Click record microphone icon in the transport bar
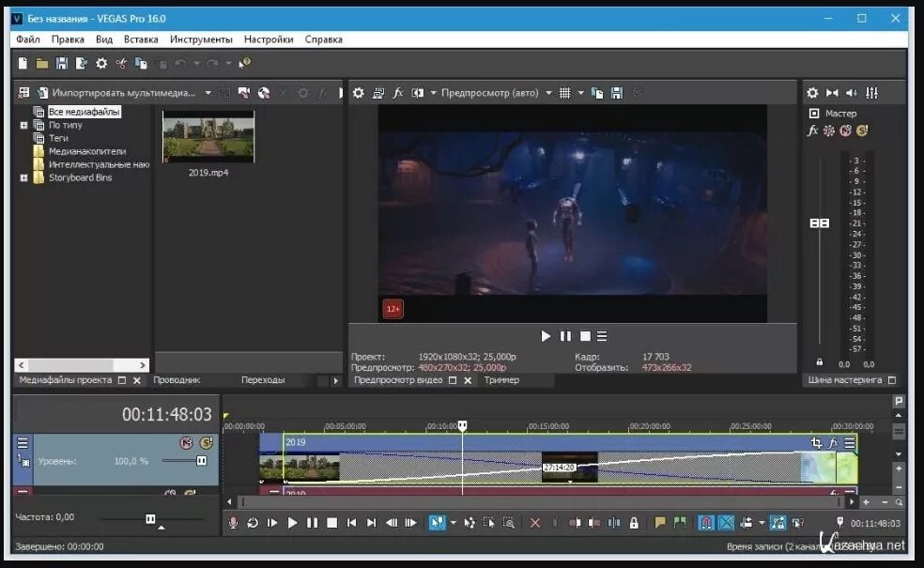 tap(234, 523)
